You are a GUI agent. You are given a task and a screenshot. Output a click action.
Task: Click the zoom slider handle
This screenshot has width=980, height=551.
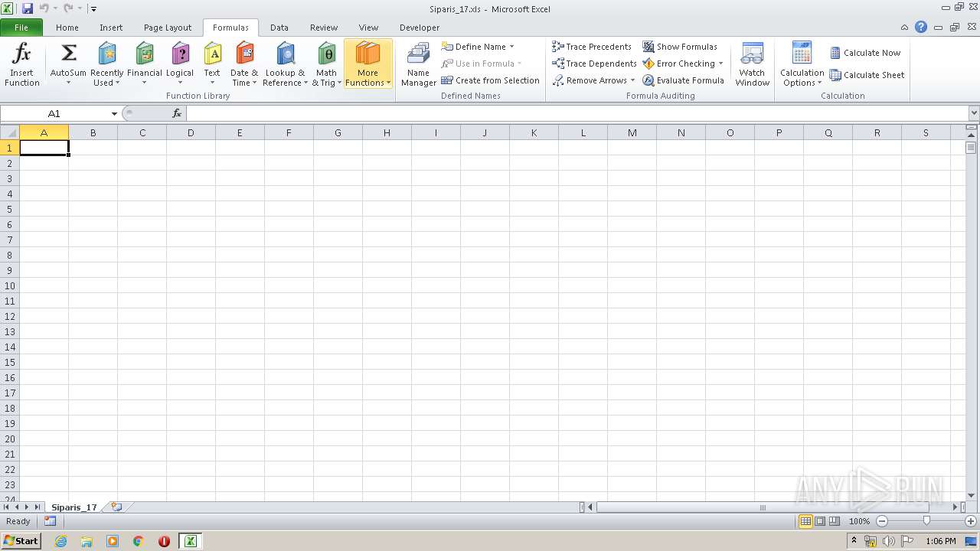[926, 521]
